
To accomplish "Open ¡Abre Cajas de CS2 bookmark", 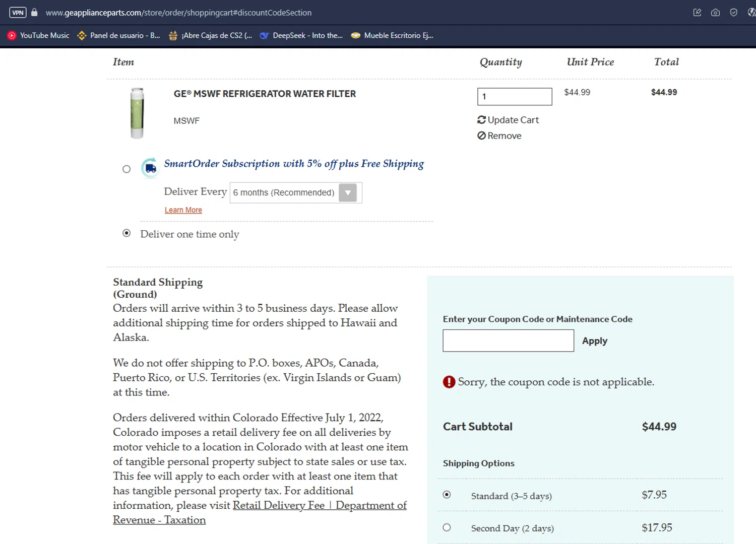I will click(x=210, y=35).
